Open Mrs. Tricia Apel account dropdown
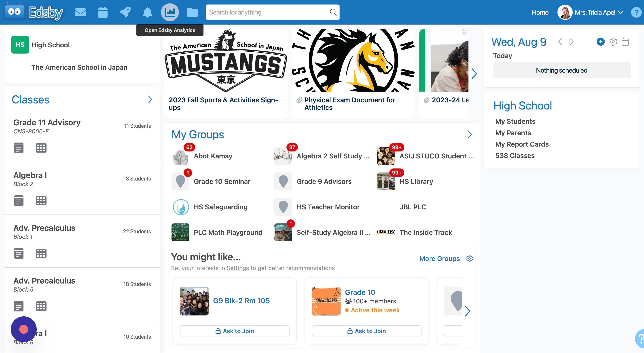644x353 pixels. click(591, 12)
